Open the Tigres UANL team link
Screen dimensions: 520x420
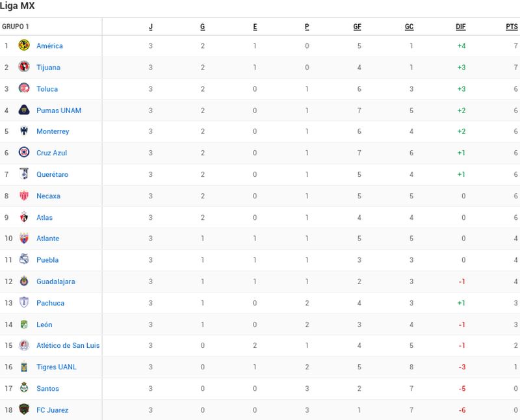[x=57, y=367]
